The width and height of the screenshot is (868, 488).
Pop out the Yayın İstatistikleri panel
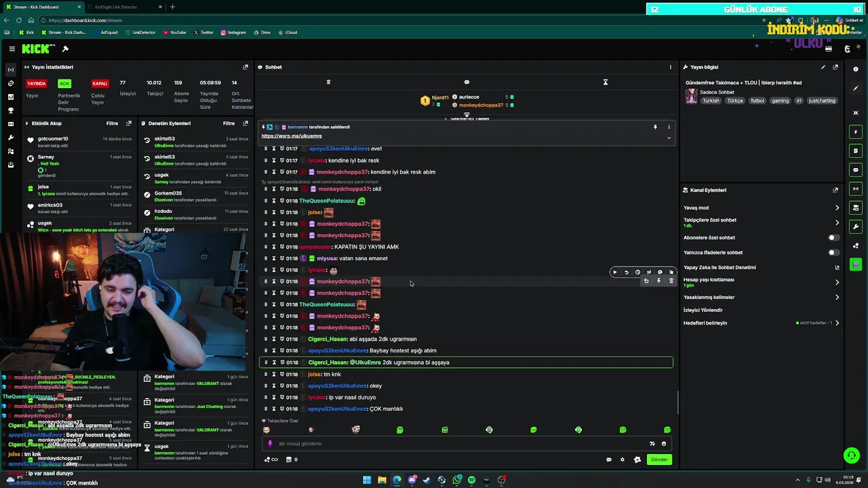(245, 67)
